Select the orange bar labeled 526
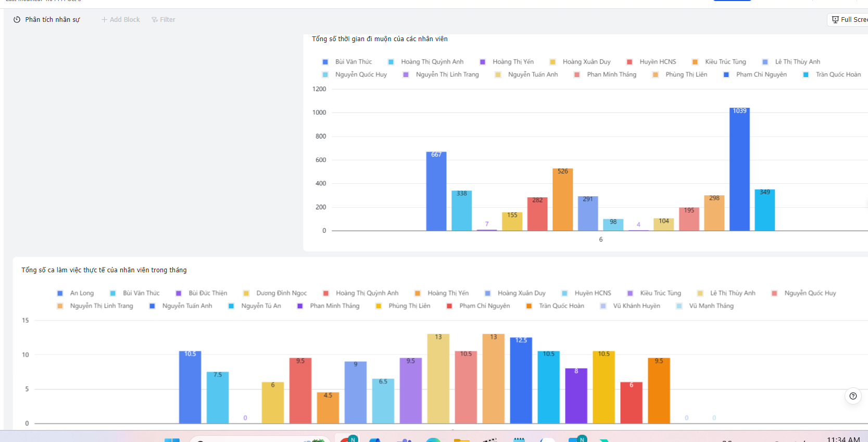Viewport: 868px width, 442px height. click(563, 199)
